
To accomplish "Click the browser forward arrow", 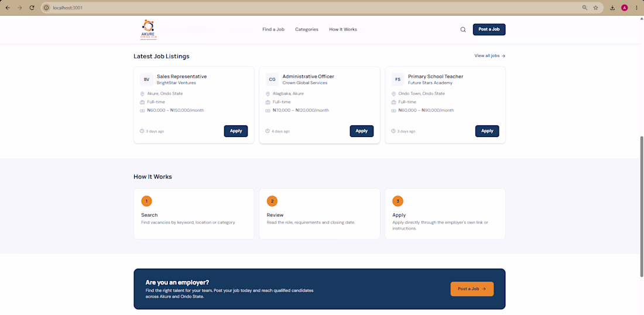I will click(19, 8).
